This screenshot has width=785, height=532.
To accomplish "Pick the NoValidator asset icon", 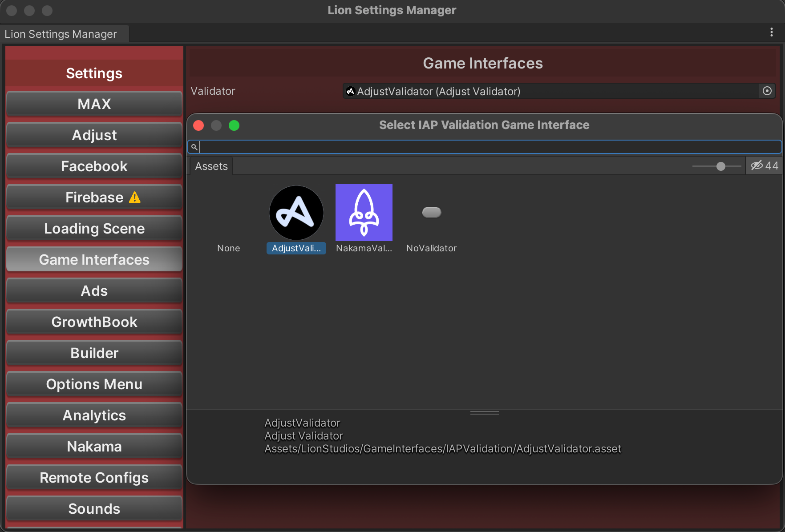I will coord(431,213).
